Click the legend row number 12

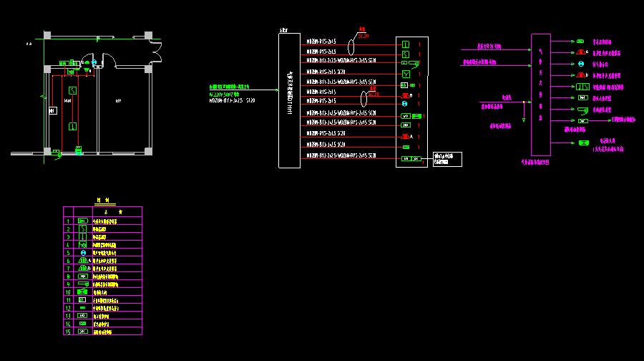68,308
